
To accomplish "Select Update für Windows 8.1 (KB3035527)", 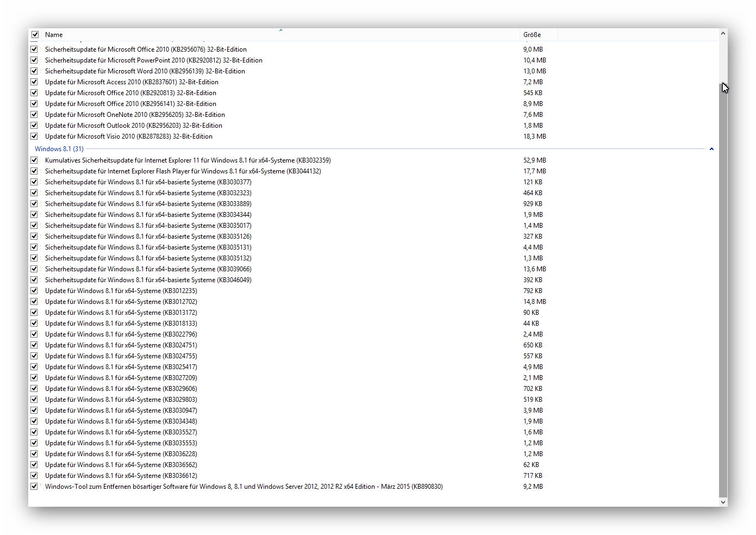I will (x=121, y=432).
